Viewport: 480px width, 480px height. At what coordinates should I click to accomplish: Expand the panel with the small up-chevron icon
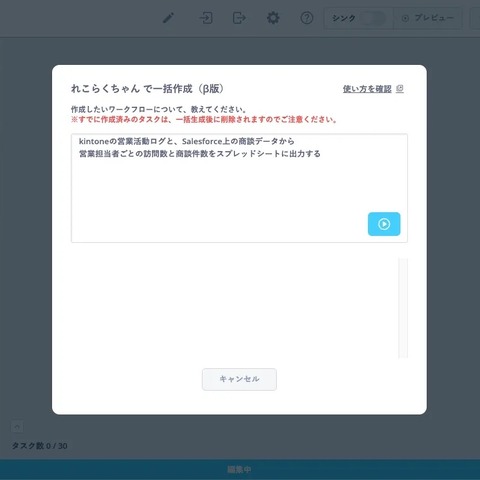click(x=17, y=426)
